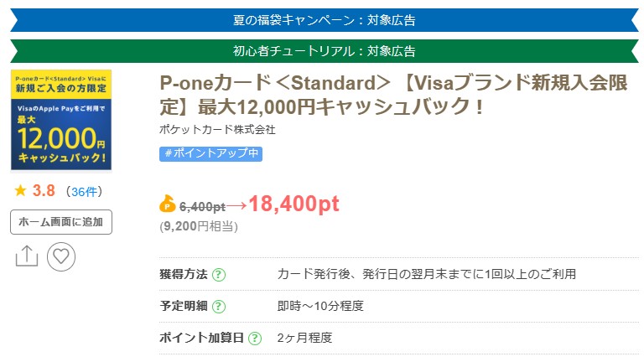Open the 夏の福袋キャンペーン blue banner

click(x=325, y=20)
